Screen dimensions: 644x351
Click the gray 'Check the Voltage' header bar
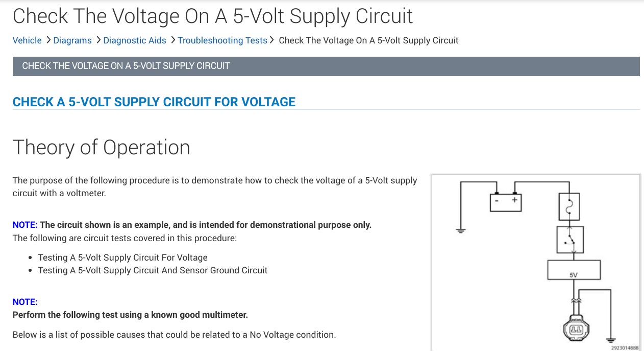326,66
